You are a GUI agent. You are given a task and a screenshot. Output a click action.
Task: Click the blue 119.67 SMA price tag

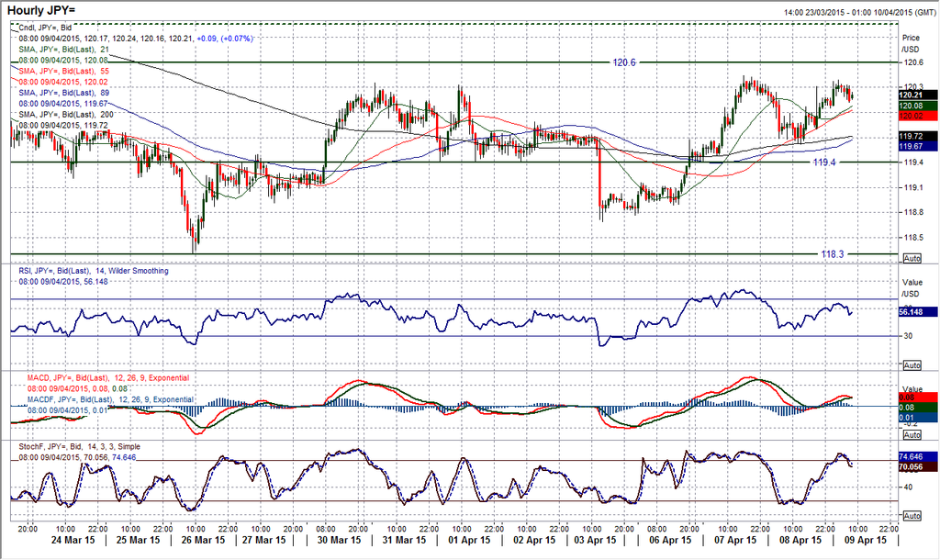917,146
